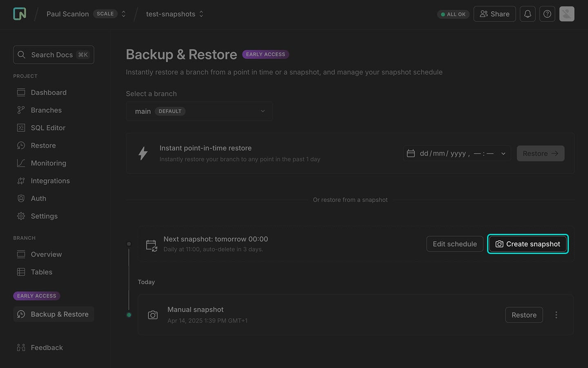This screenshot has height=368, width=588.
Task: Click the Neon logo icon
Action: click(x=19, y=13)
